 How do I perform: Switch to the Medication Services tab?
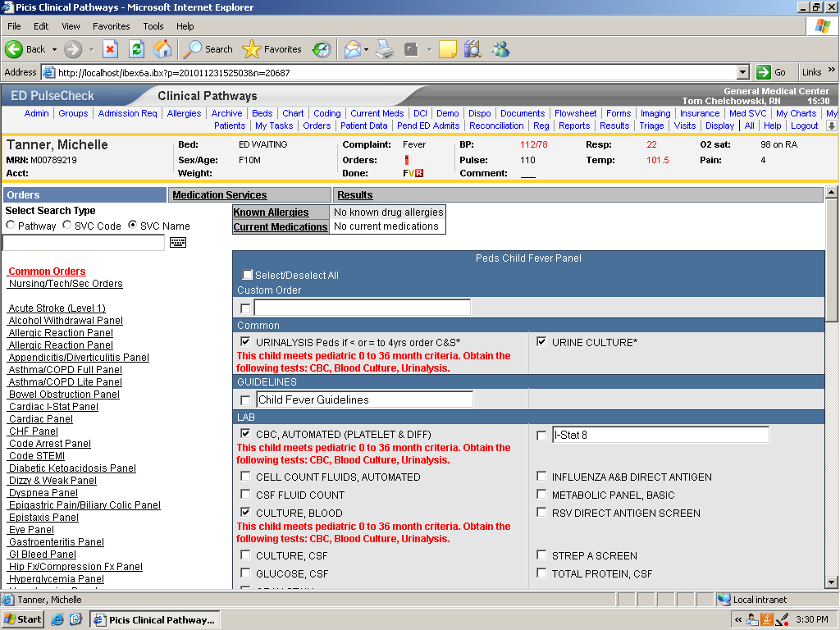(219, 195)
